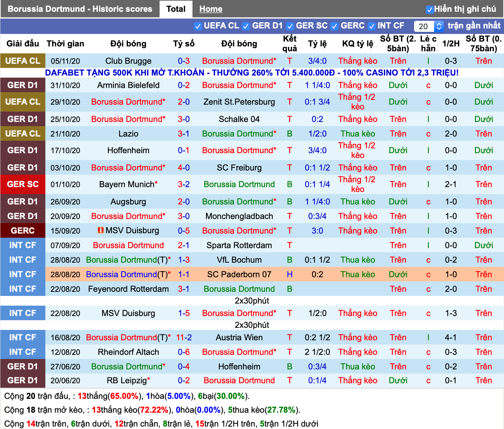The height and width of the screenshot is (429, 504).
Task: Open Arminia Bielefeld team link
Action: [128, 85]
